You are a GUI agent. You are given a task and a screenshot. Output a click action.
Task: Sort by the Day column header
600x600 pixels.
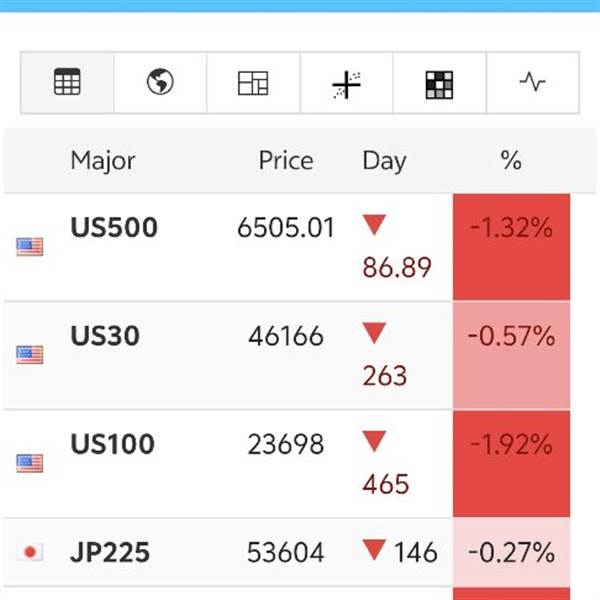click(x=384, y=161)
